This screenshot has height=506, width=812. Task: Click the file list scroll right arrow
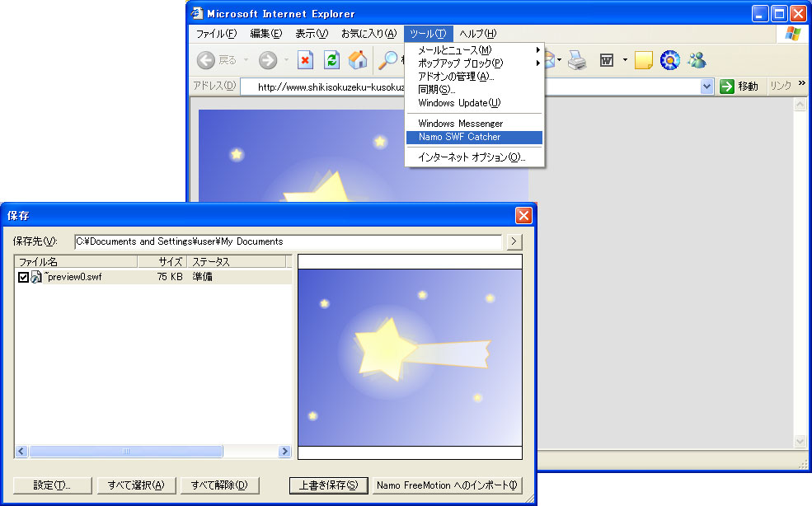[x=284, y=451]
